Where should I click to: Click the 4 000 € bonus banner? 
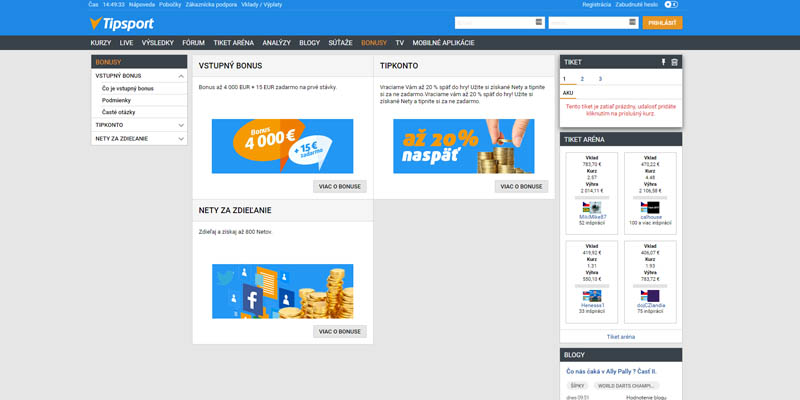(283, 146)
